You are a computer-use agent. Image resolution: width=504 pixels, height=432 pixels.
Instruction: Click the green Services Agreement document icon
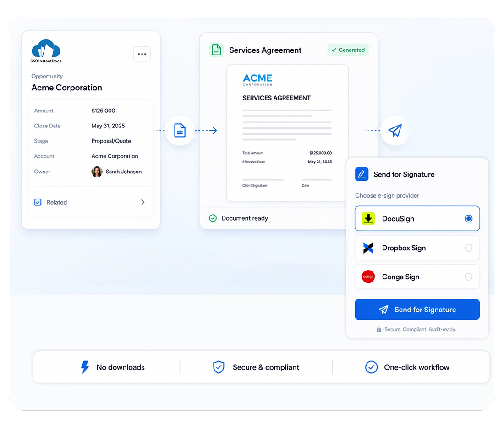point(216,50)
